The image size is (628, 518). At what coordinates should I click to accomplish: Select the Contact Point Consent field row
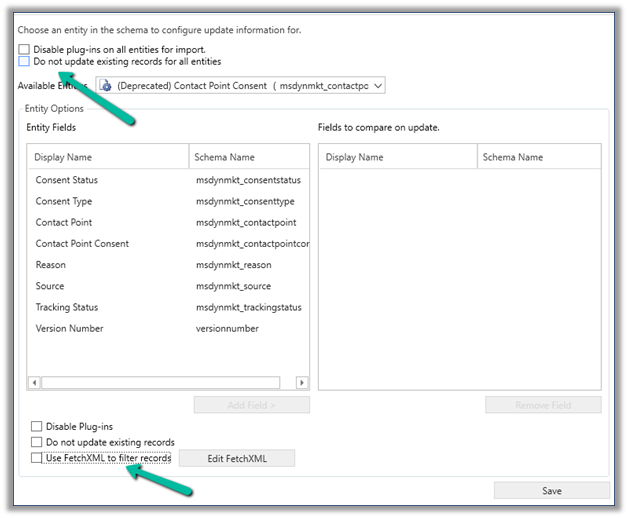82,244
